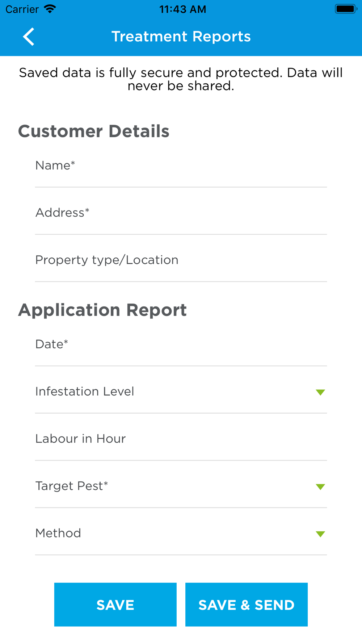
Task: Select the Property type/Location field
Action: pos(181,260)
